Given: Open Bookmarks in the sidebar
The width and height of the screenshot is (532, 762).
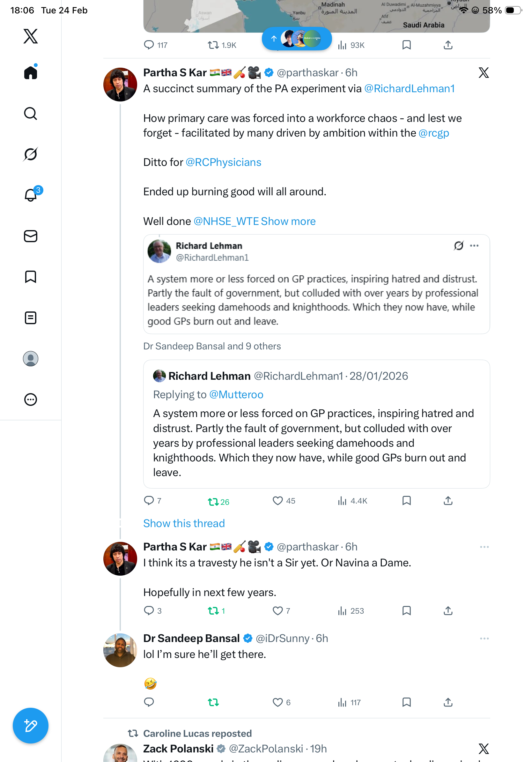Looking at the screenshot, I should [31, 277].
